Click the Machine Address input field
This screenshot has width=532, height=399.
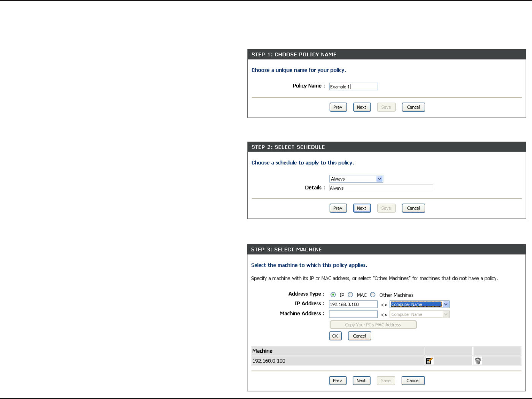[x=353, y=314]
